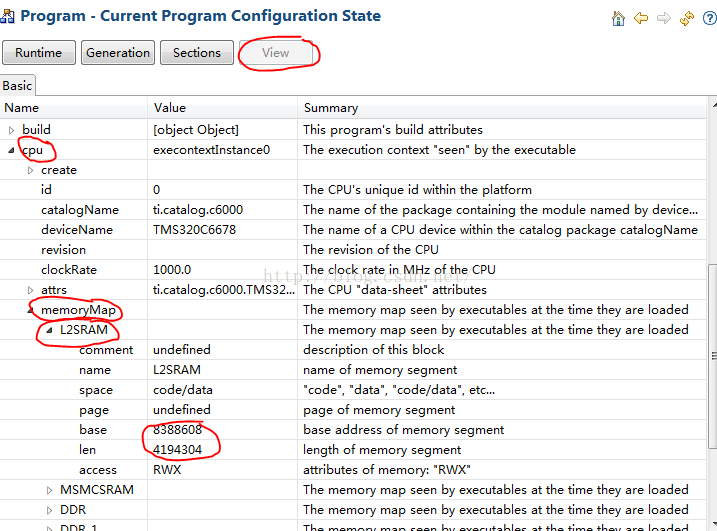This screenshot has width=717, height=531.
Task: Open the Generation button
Action: (x=118, y=53)
